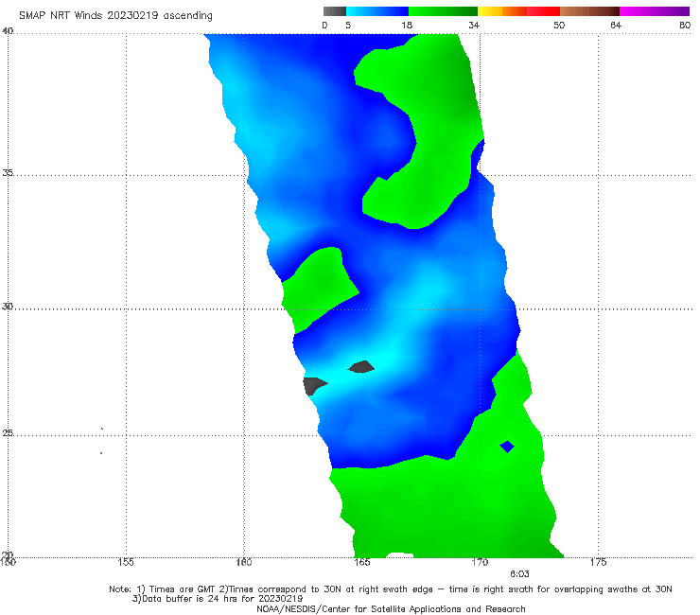The image size is (700, 615).
Task: Click the note 'Data buffer is 24 hrs'
Action: click(186, 599)
